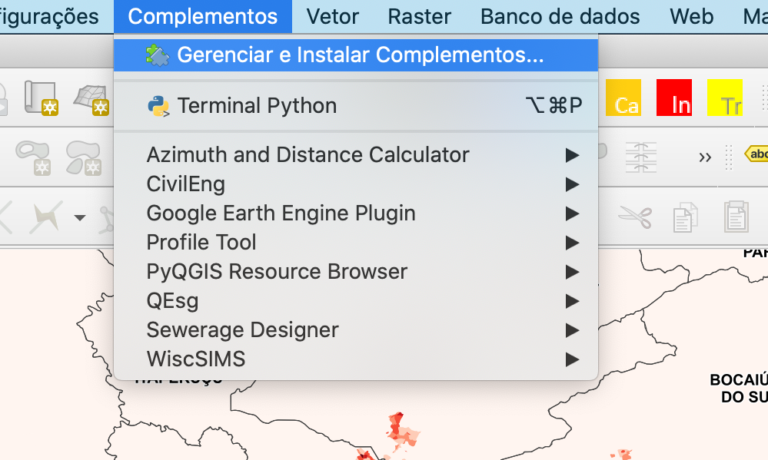Open Gerenciar e Instalar Complementos
Image resolution: width=768 pixels, height=460 pixels.
coord(360,55)
